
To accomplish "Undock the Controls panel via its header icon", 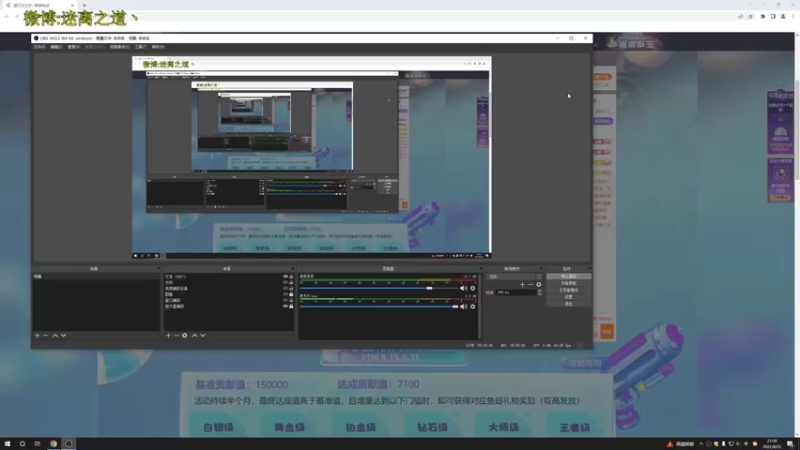I will tap(589, 268).
